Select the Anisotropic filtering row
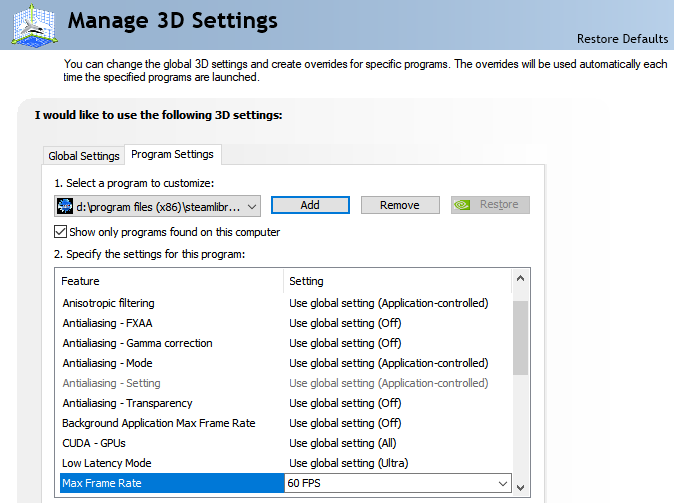The height and width of the screenshot is (503, 674). 108,303
